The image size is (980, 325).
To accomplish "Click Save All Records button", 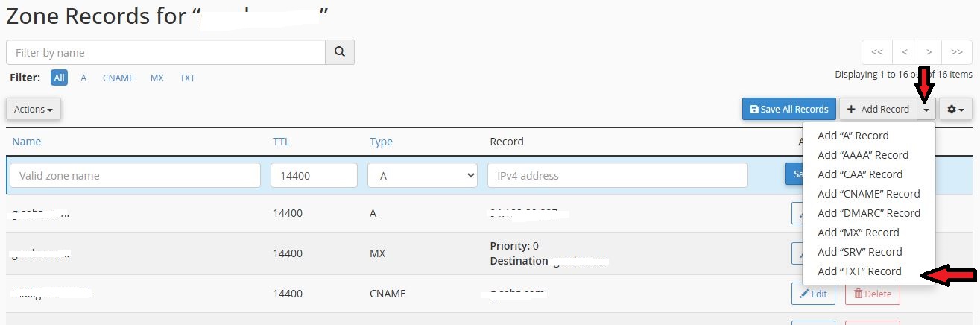I will click(789, 109).
